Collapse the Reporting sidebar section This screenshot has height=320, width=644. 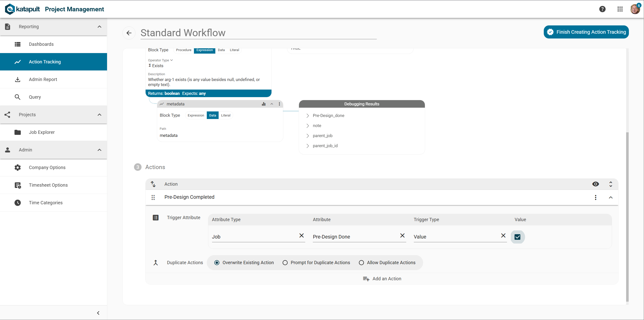click(x=99, y=27)
